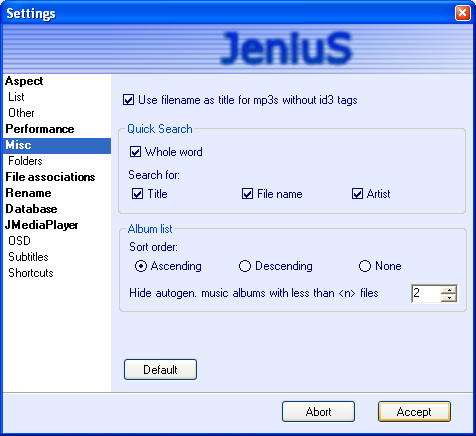
Task: Toggle the Title search checkbox
Action: pos(137,194)
